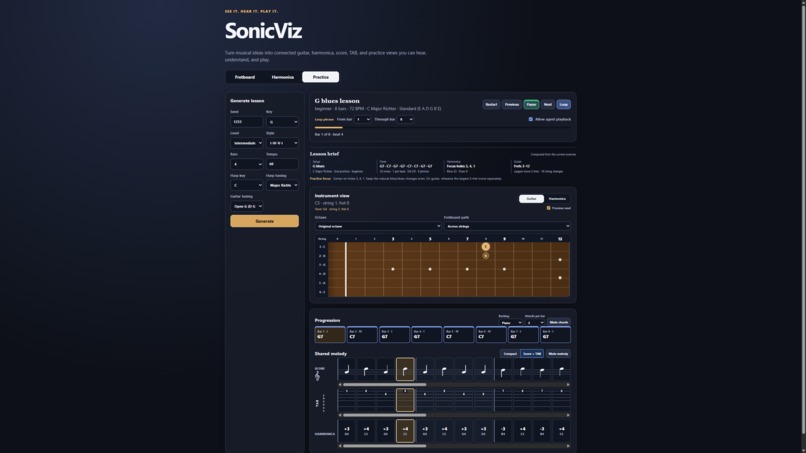The image size is (806, 453).
Task: Open the Harp tuning dropdown
Action: click(282, 185)
